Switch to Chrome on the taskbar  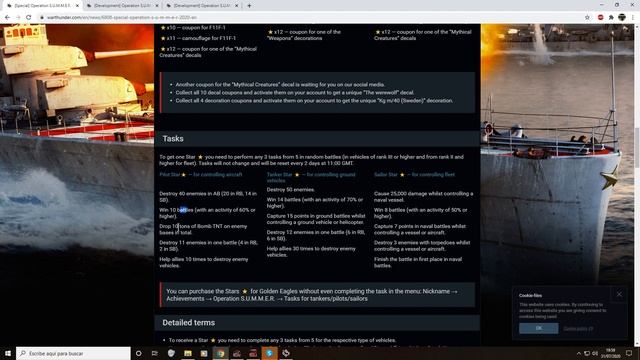(x=220, y=353)
